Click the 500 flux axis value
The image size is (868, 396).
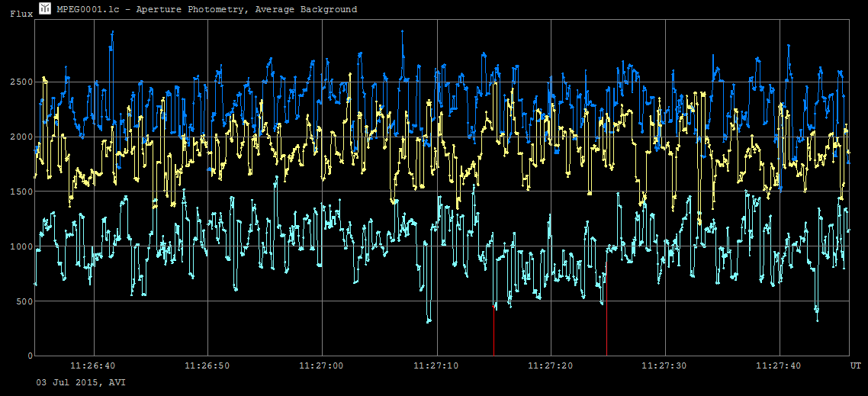click(x=25, y=301)
